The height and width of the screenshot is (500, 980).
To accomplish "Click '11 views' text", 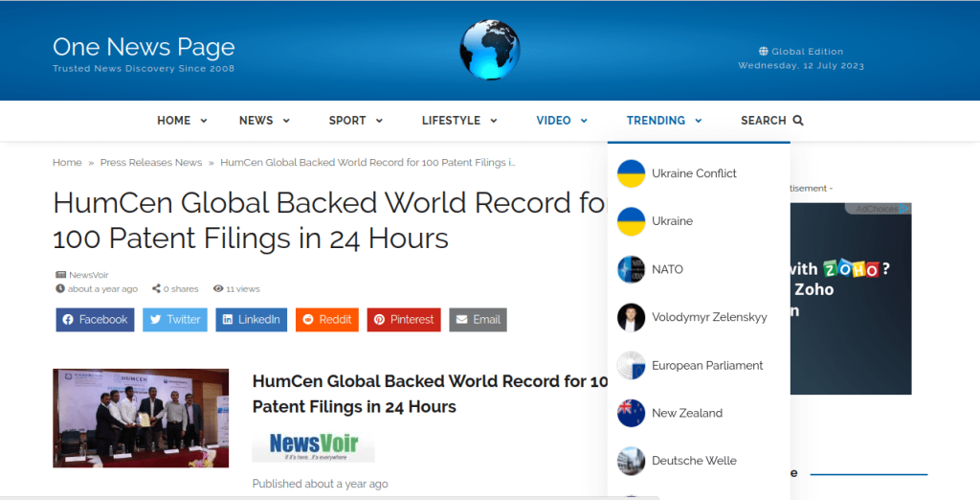I will (x=243, y=288).
